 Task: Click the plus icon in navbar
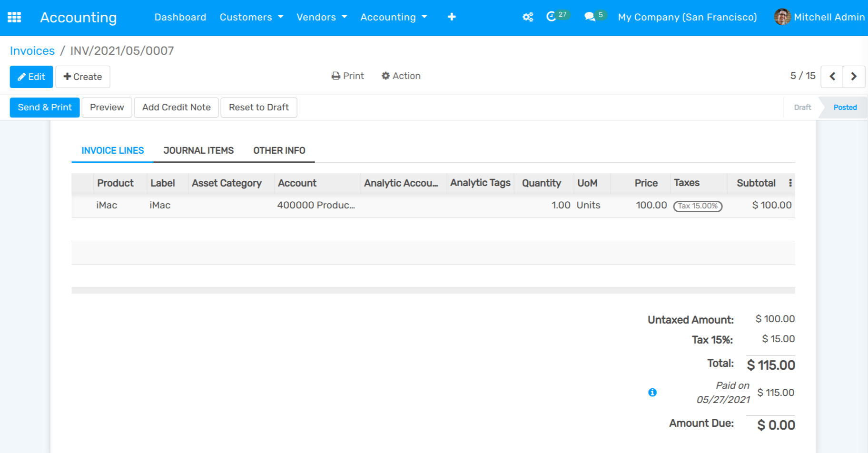[x=452, y=17]
